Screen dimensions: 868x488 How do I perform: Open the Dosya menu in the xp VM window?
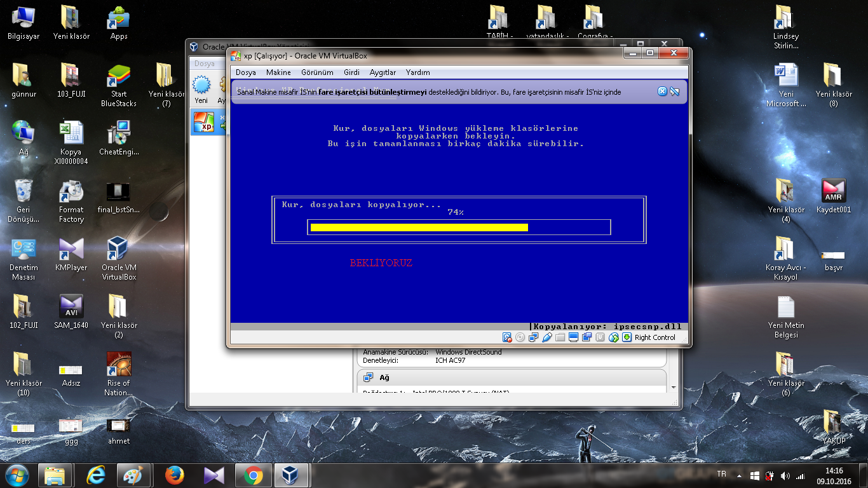click(246, 72)
